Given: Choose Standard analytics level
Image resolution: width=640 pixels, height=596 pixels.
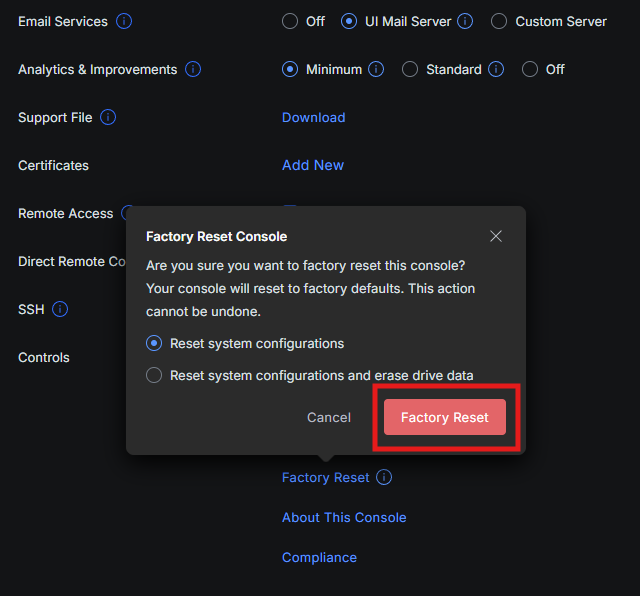Looking at the screenshot, I should (x=410, y=69).
